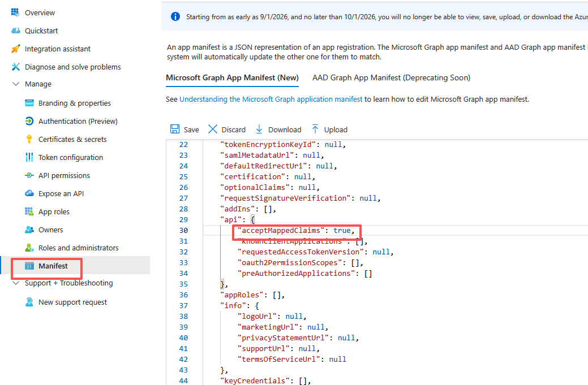Click line number 35 in the gutter
The width and height of the screenshot is (588, 385).
(x=183, y=284)
